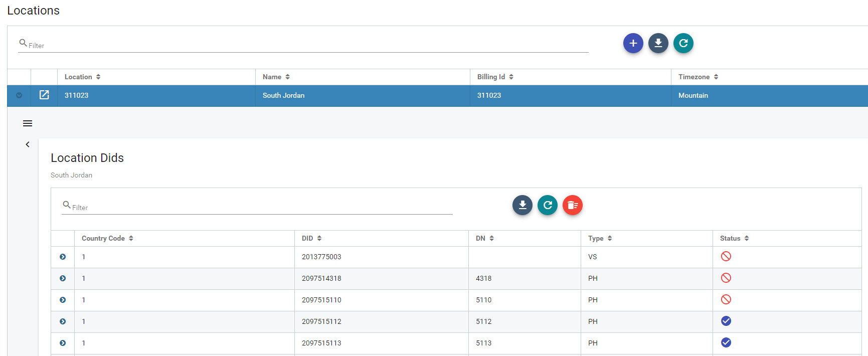The width and height of the screenshot is (868, 356).
Task: Expand the row for DID 2097515110
Action: tap(63, 300)
